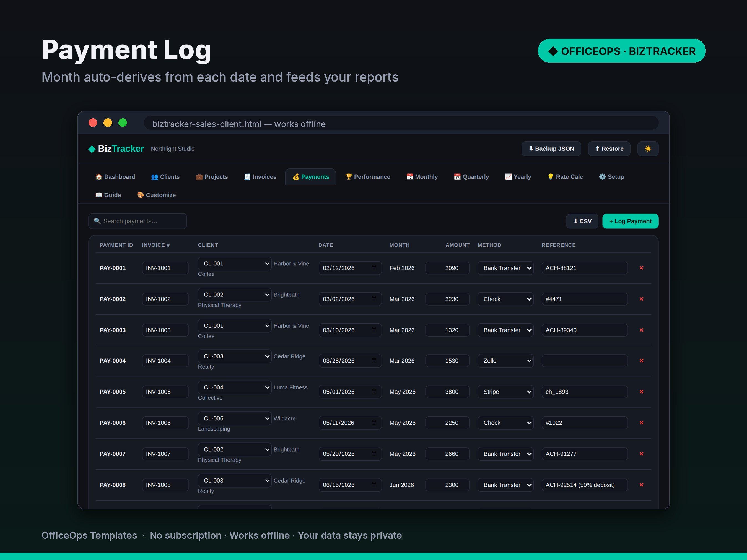Go to the Quarterly report tab
Screen dimensions: 747x560
tap(471, 177)
